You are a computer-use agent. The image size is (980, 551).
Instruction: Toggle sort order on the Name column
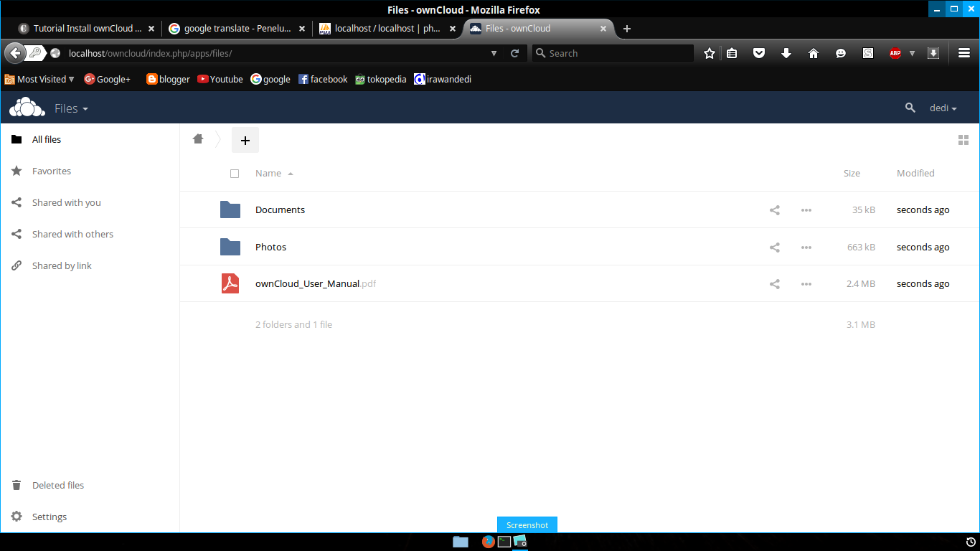[x=268, y=173]
